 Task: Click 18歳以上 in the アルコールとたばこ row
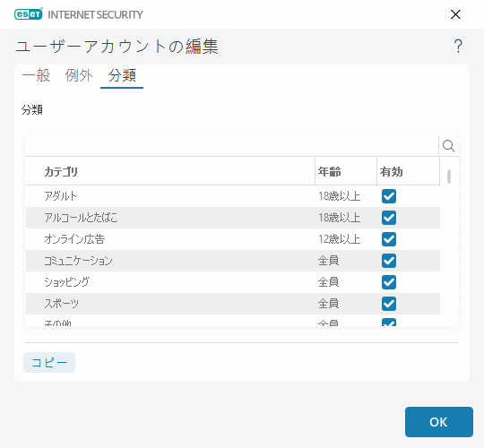point(339,218)
